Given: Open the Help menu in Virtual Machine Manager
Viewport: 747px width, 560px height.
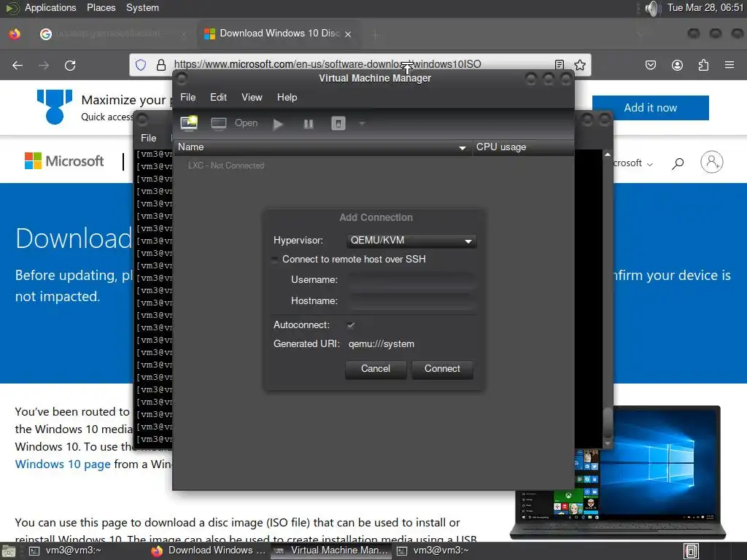Looking at the screenshot, I should [x=287, y=97].
